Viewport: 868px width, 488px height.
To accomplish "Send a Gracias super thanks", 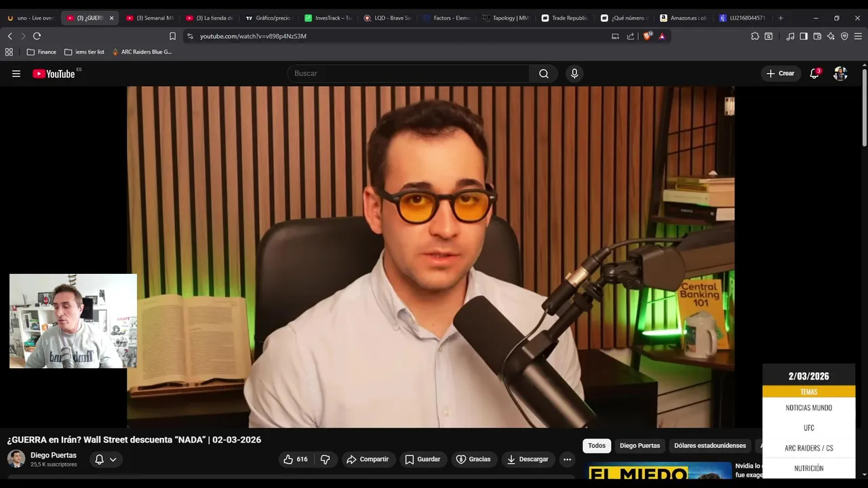I will pyautogui.click(x=473, y=460).
